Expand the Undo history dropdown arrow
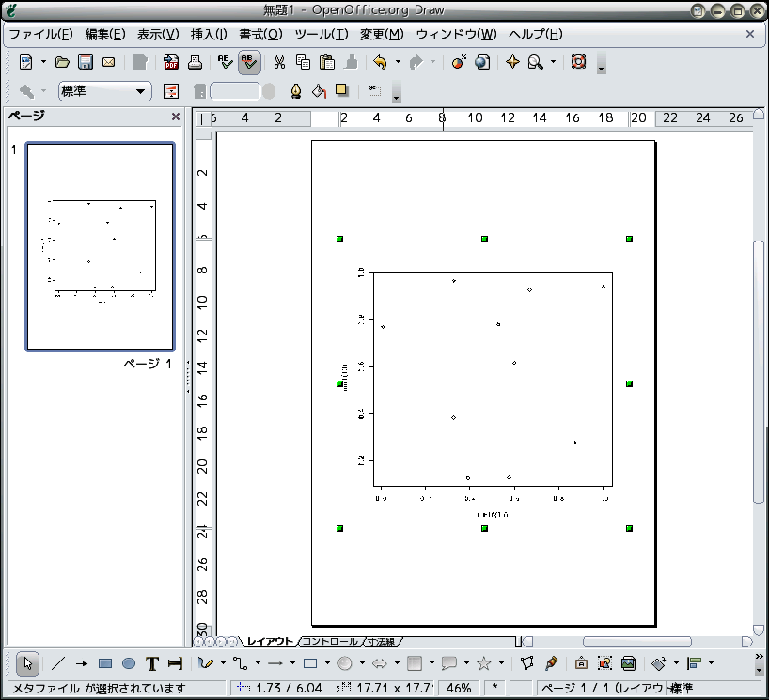 click(398, 63)
